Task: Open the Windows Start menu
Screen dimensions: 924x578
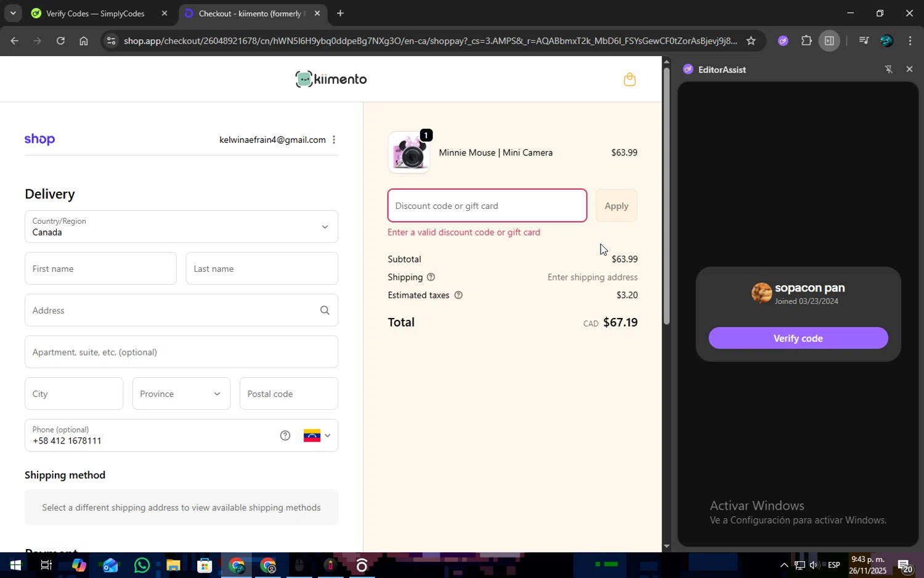Action: 15,565
